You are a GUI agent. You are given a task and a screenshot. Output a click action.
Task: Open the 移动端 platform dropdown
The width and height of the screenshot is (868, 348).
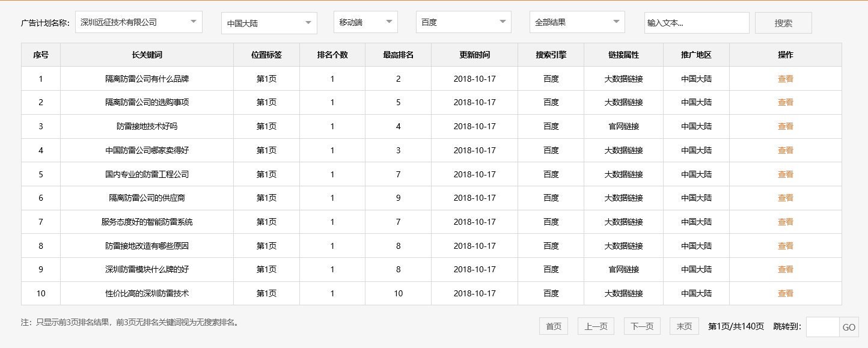[365, 21]
